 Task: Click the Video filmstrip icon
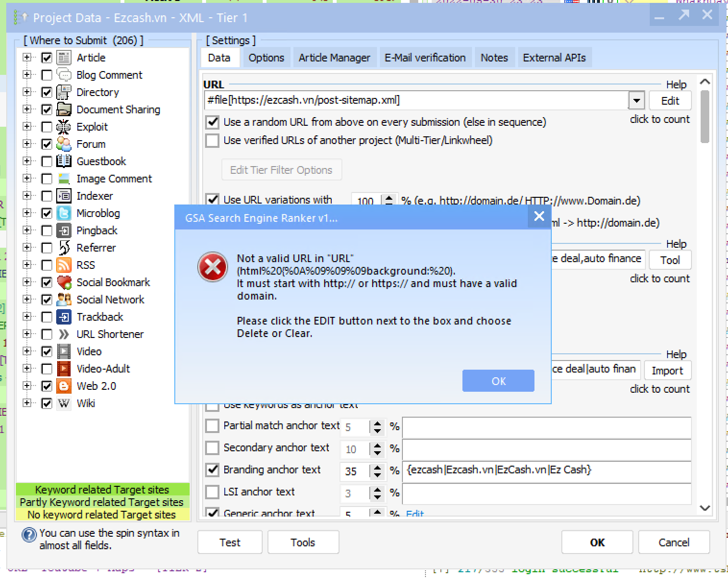pos(64,351)
